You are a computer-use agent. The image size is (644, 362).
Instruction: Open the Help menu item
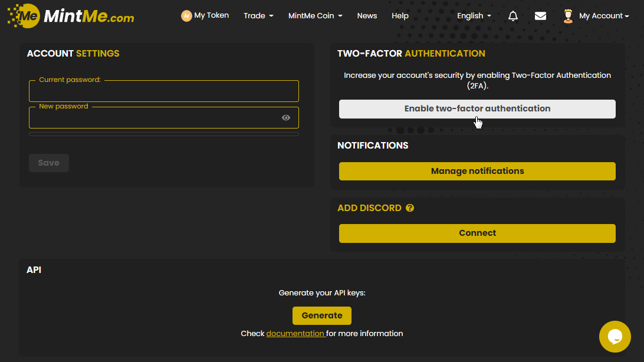pyautogui.click(x=400, y=16)
